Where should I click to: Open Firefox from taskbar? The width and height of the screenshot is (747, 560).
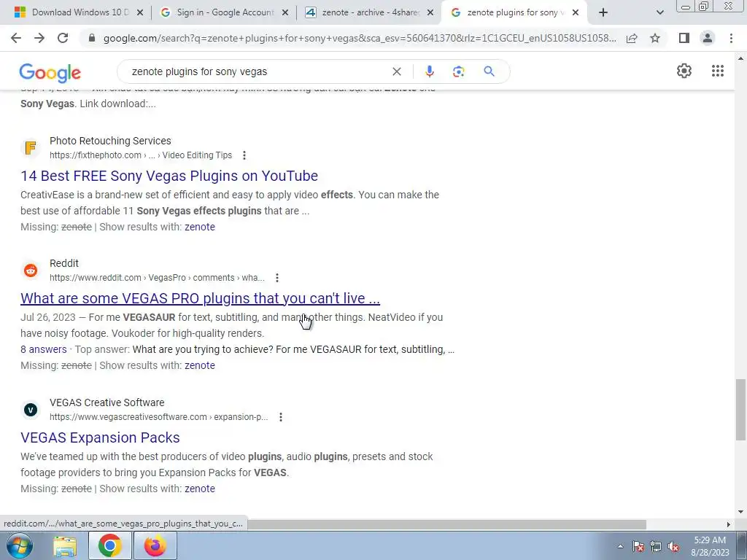click(155, 545)
